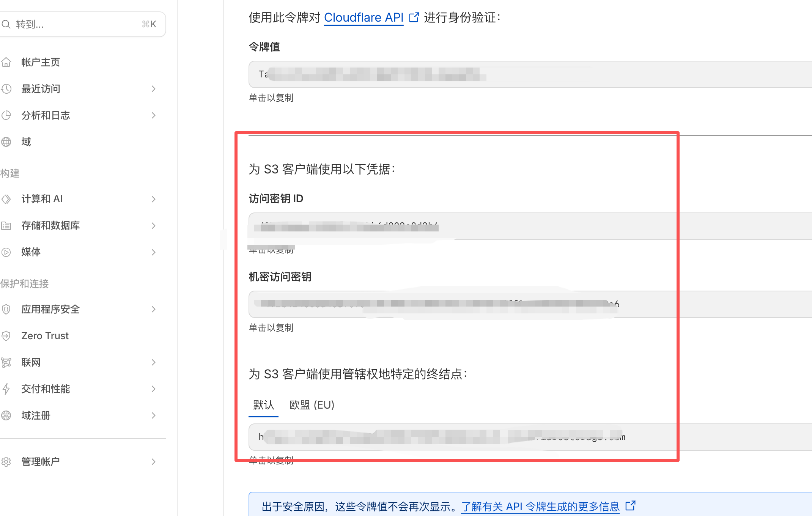Click the 转到... search field

76,24
